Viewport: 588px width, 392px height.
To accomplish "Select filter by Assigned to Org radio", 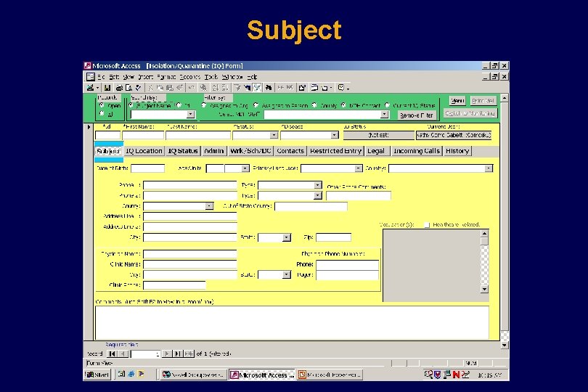I will [204, 105].
